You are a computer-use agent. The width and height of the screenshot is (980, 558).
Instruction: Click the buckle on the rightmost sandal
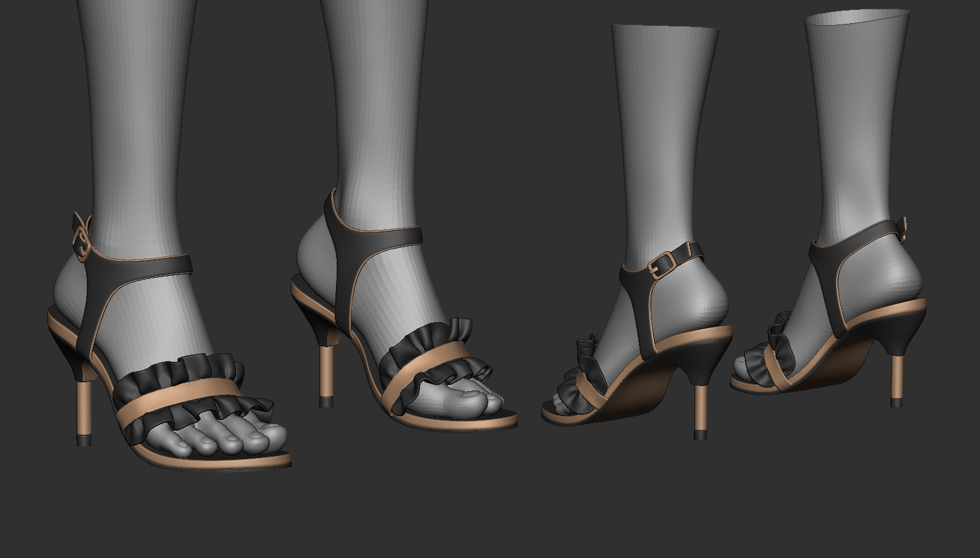902,229
